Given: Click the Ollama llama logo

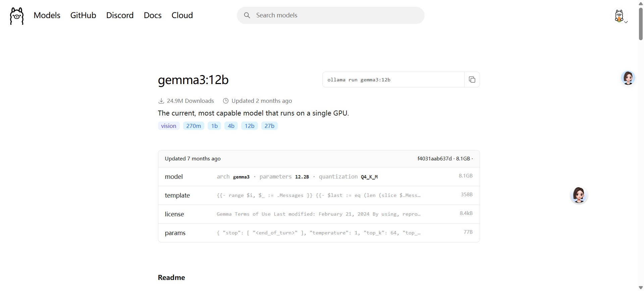Looking at the screenshot, I should point(16,15).
